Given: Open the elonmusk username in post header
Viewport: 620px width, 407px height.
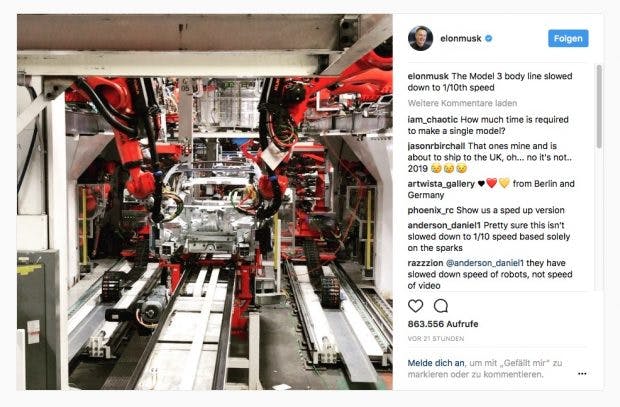Looking at the screenshot, I should (x=461, y=38).
